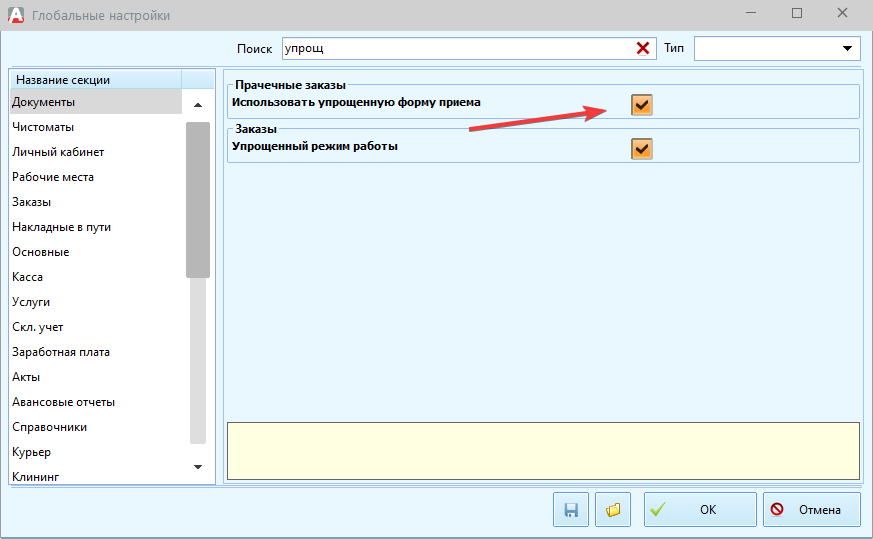The height and width of the screenshot is (539, 873).
Task: Clear the search field with red X
Action: coord(643,48)
